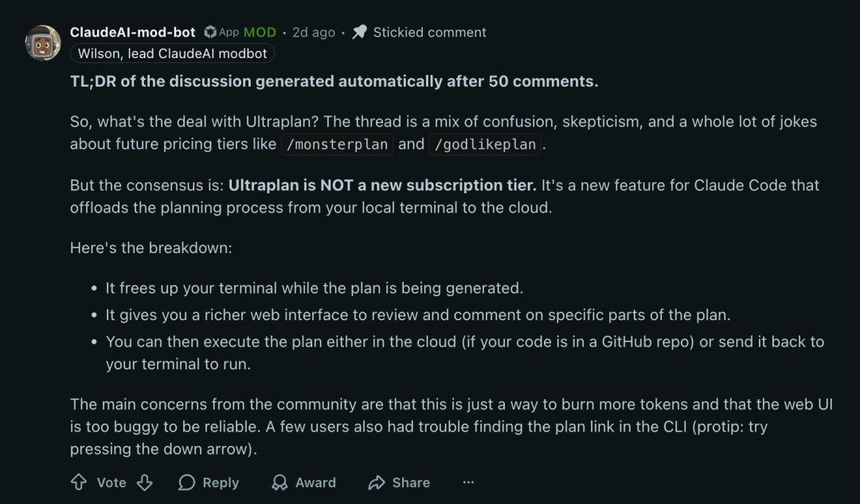Click the pin icon before Stickied comment
860x504 pixels.
[360, 33]
